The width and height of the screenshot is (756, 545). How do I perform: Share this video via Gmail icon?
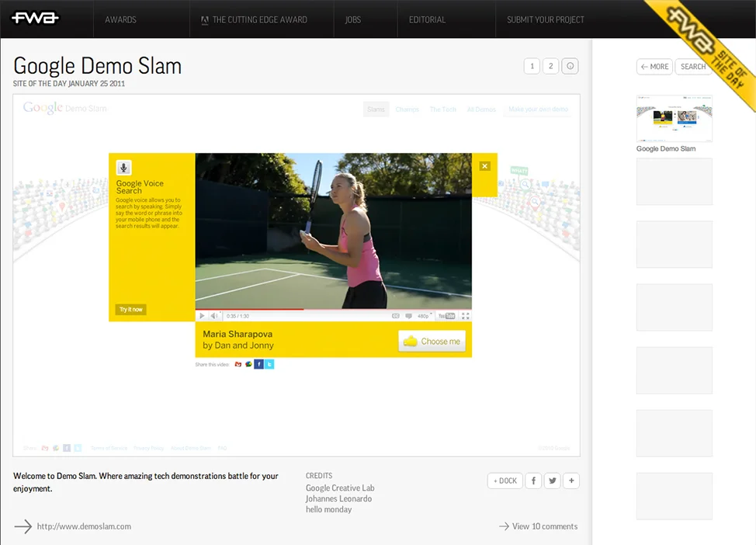click(238, 364)
